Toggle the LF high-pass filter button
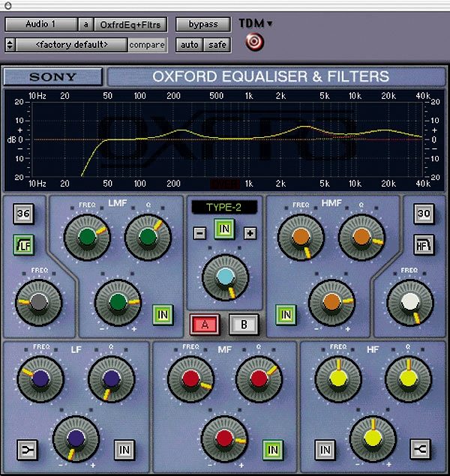 tap(24, 244)
